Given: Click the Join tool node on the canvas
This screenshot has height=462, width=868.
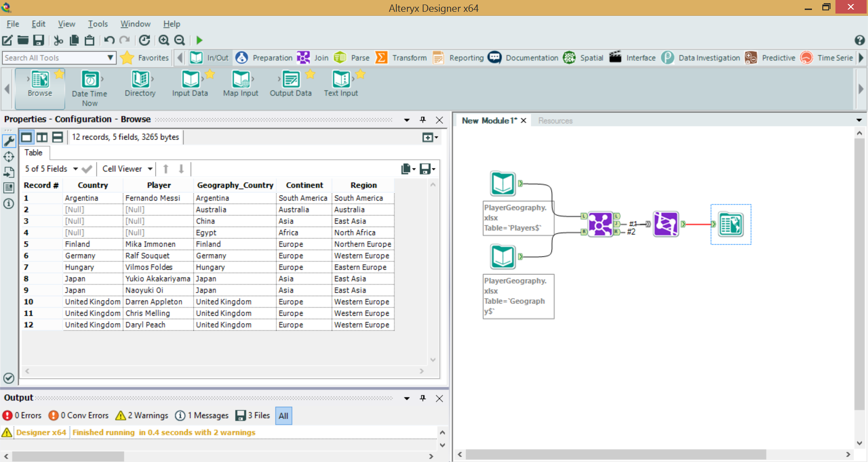Looking at the screenshot, I should 600,224.
